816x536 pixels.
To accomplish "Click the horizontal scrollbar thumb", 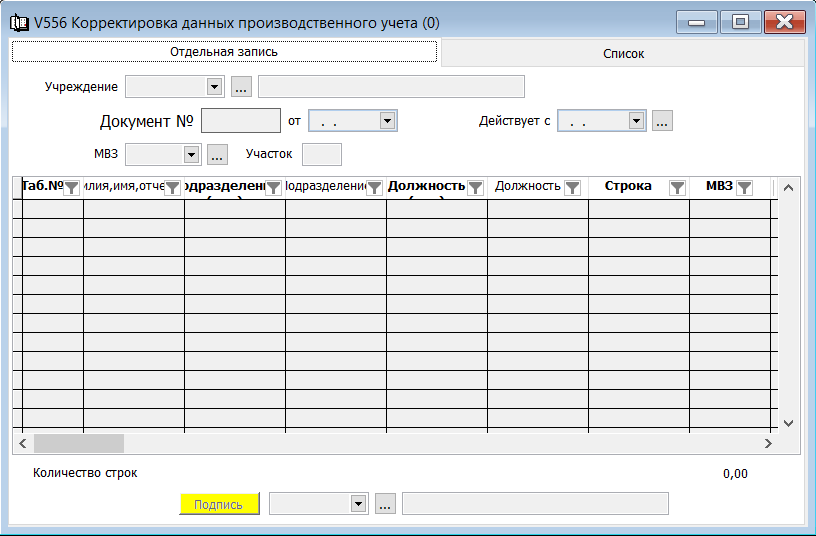I will point(78,443).
